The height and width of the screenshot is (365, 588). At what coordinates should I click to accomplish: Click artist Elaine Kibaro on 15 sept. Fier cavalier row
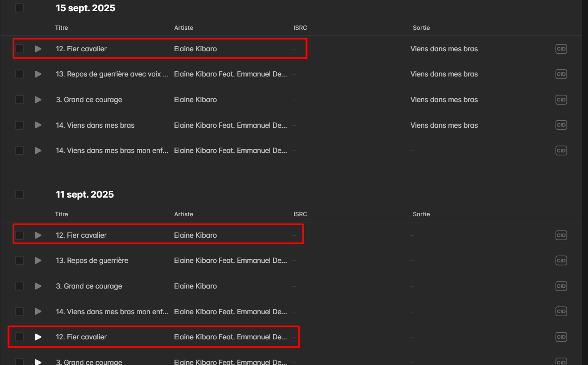[195, 49]
